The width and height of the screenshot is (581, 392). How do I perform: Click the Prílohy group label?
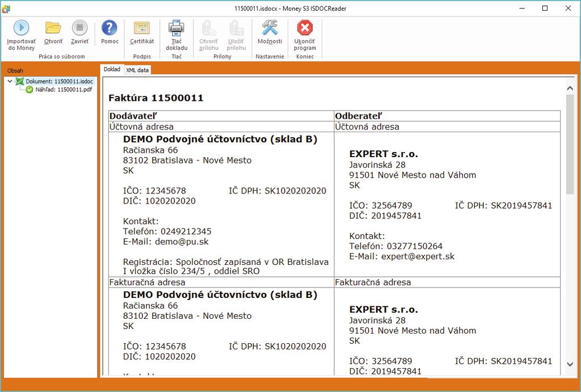(222, 57)
